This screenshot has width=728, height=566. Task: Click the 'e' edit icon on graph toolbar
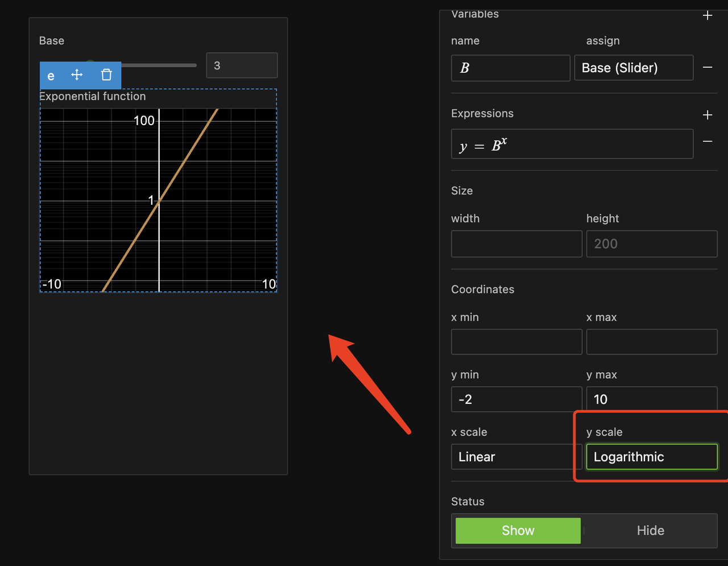51,76
